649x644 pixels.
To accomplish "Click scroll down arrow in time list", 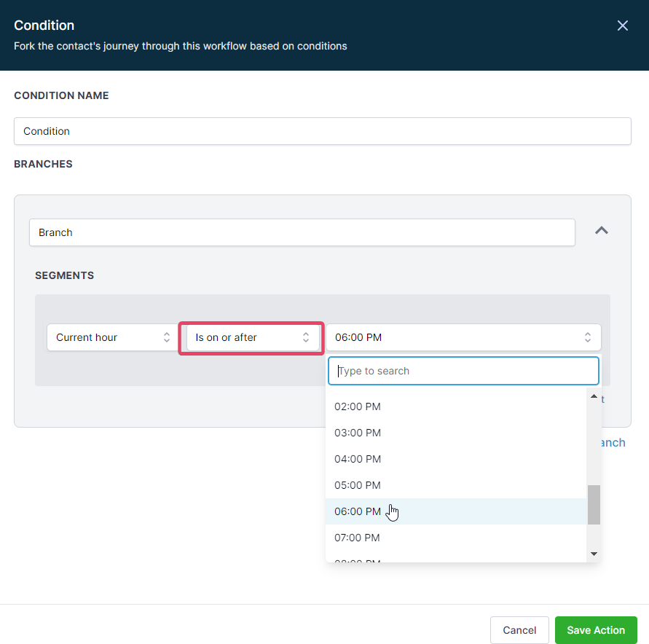I will point(594,554).
